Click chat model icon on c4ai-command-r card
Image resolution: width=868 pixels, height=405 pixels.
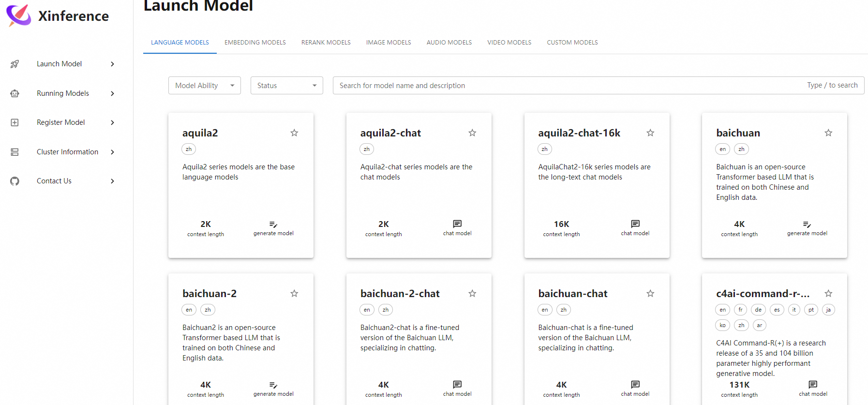click(x=813, y=384)
